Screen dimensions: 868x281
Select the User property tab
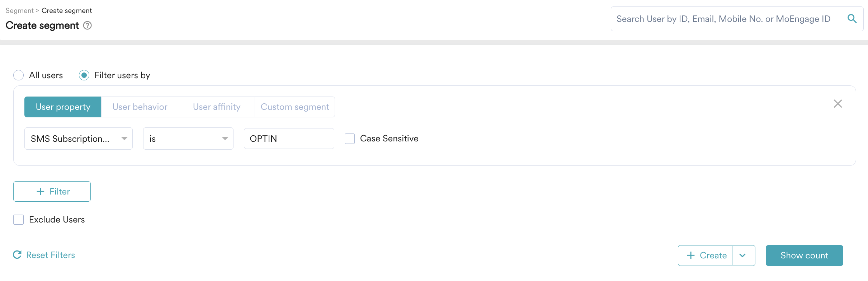point(63,107)
